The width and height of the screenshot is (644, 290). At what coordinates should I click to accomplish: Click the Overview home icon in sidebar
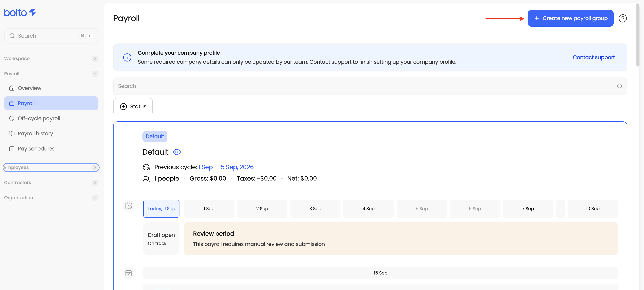coord(12,88)
